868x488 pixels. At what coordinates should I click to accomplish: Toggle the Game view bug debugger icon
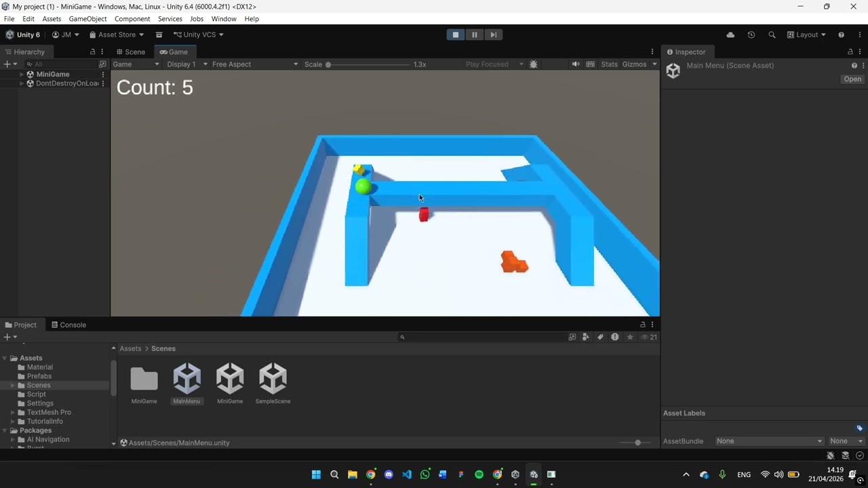point(534,64)
